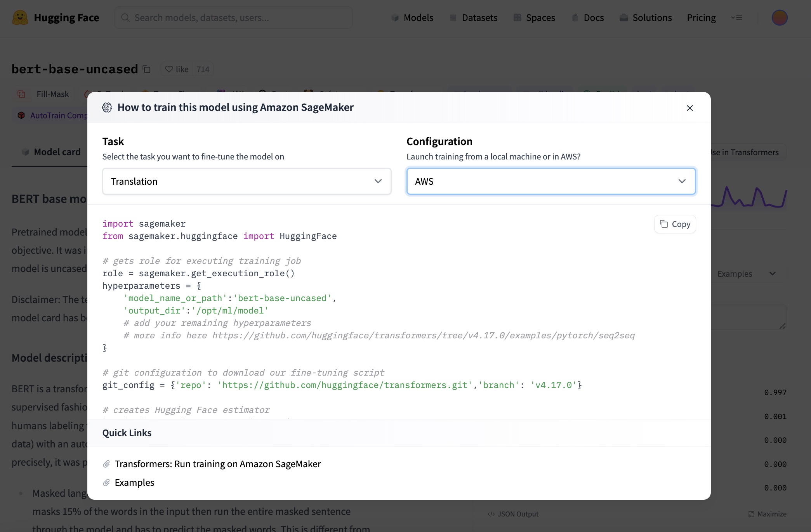Viewport: 811px width, 532px height.
Task: Go to the Datasets page
Action: click(x=474, y=18)
